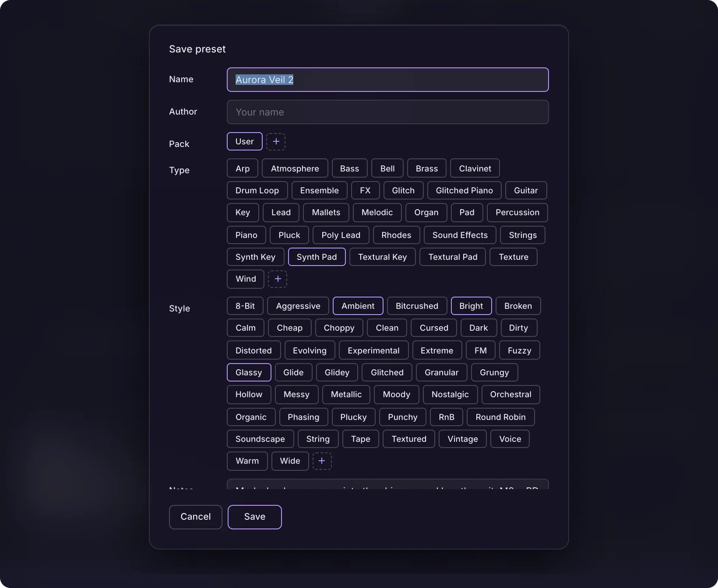This screenshot has height=588, width=718.
Task: Select the Aggressive style tag
Action: [298, 306]
